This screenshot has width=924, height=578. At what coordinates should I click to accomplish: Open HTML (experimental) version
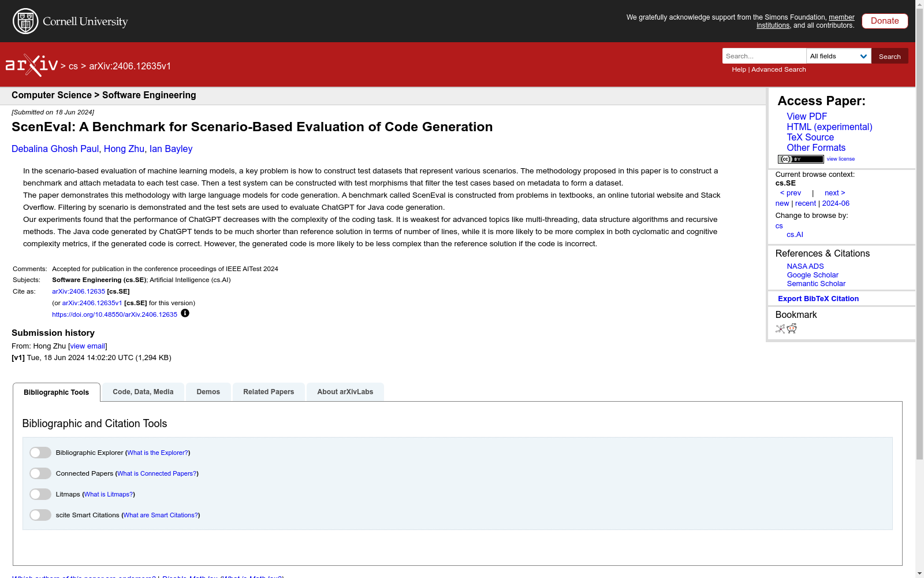click(829, 127)
